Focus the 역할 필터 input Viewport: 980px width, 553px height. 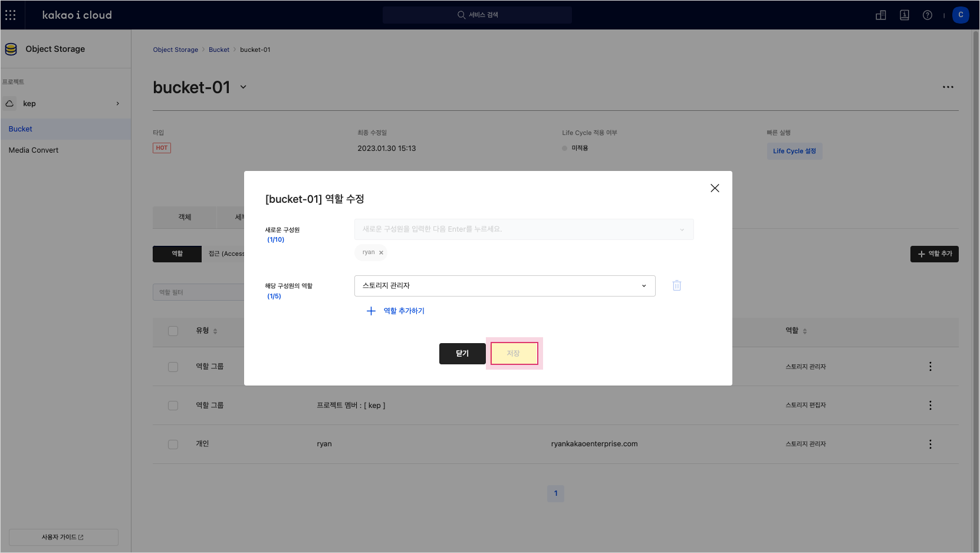198,292
